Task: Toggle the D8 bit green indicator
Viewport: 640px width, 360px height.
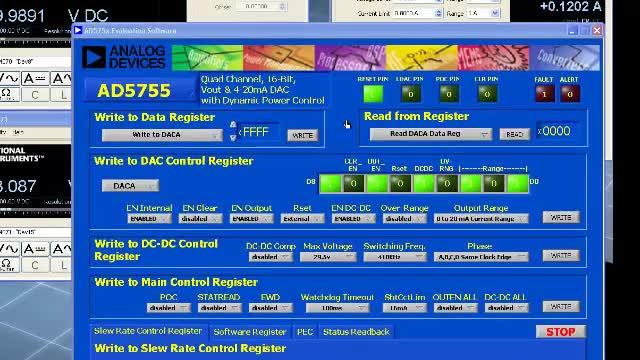Action: click(330, 184)
